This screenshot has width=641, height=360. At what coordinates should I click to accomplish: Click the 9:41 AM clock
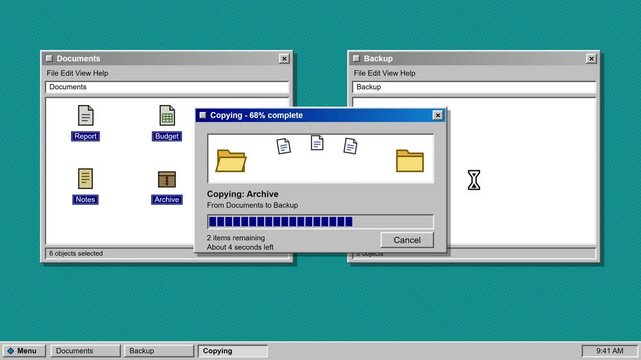click(x=610, y=351)
